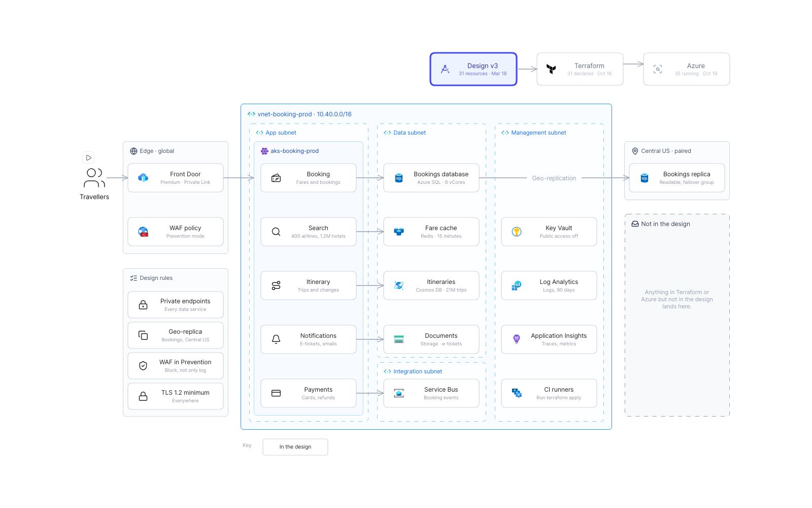Click the Itineraries Cosmos DB icon
This screenshot has height=508, width=812.
tap(399, 285)
